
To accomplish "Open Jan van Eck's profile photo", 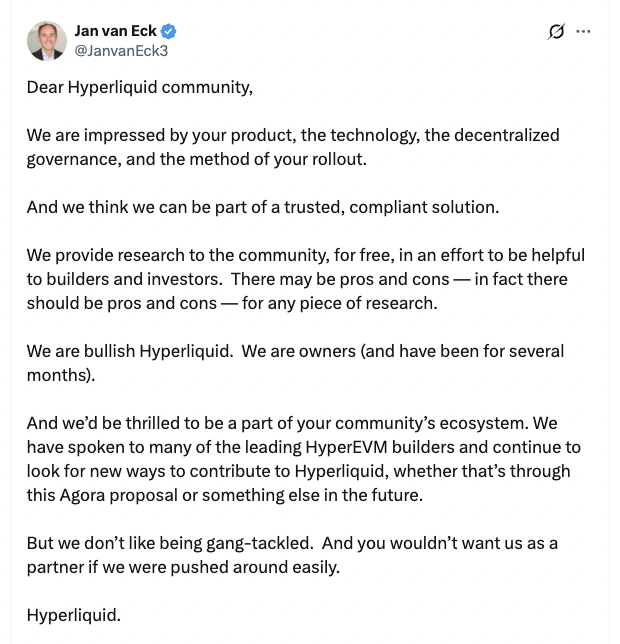I will [47, 41].
